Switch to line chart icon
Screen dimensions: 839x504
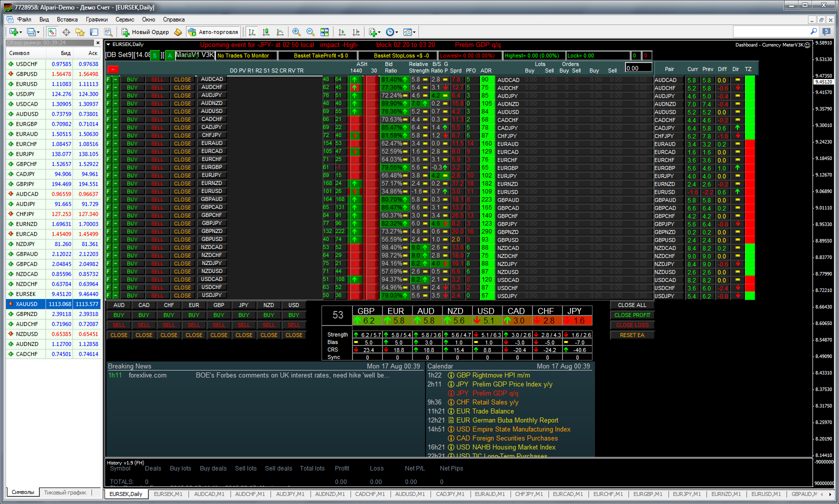coord(280,32)
